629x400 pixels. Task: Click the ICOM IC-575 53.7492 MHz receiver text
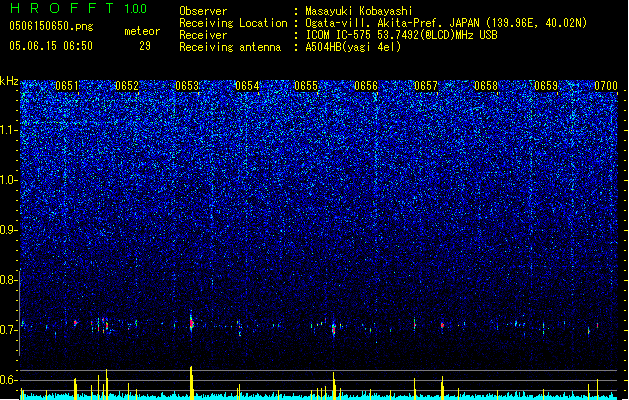(401, 35)
